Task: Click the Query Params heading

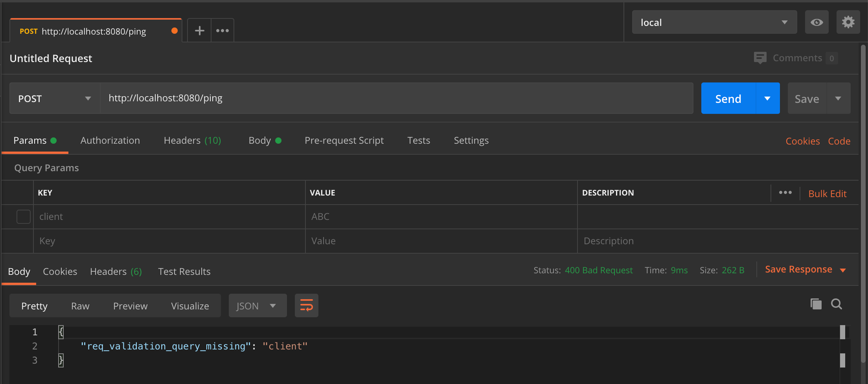Action: [x=46, y=168]
